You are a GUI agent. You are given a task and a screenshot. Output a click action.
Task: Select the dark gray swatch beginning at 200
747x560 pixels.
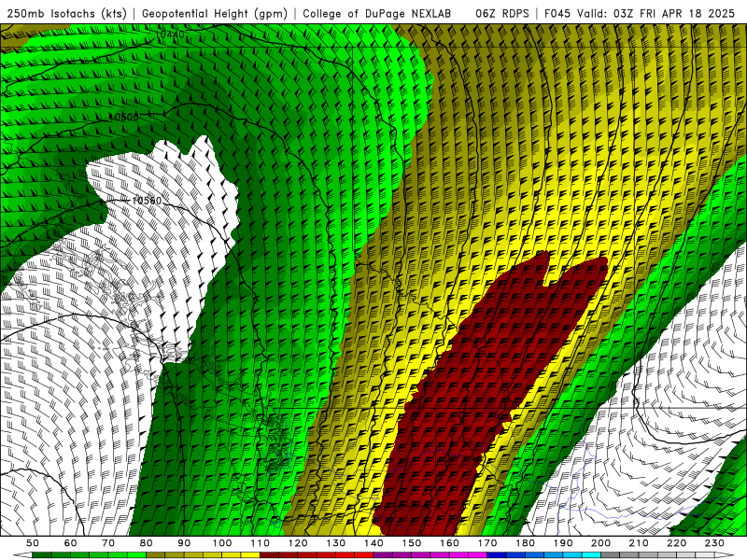(611, 555)
